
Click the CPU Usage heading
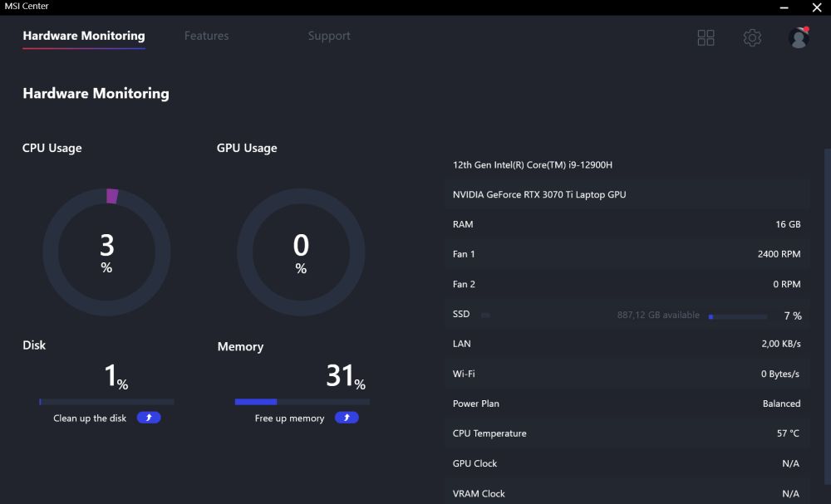coord(52,149)
